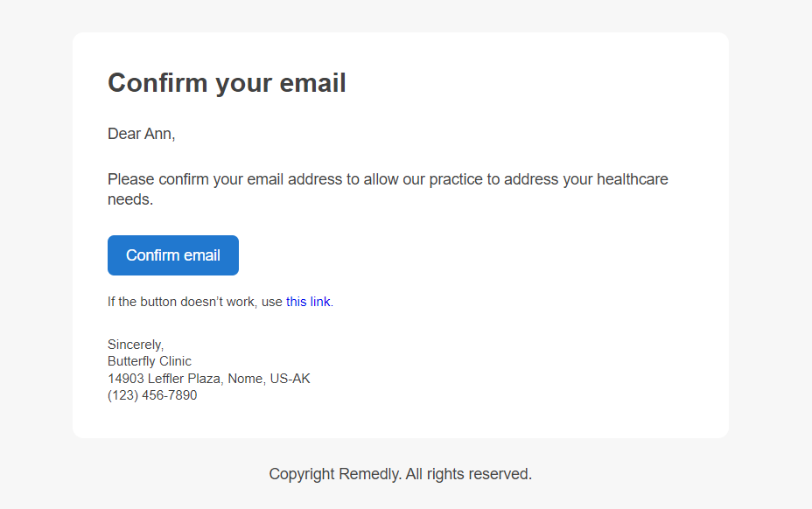Click the Butterfly Clinic name
This screenshot has width=812, height=509.
[x=150, y=361]
